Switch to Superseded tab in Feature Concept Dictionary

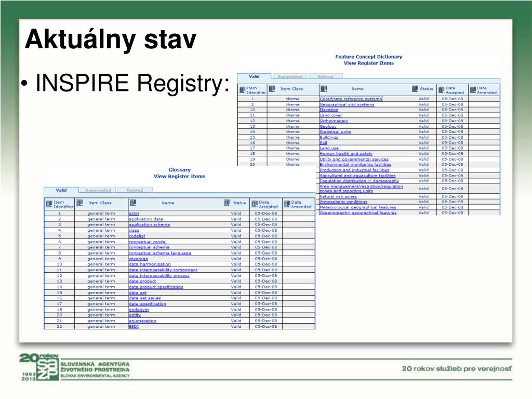(290, 76)
